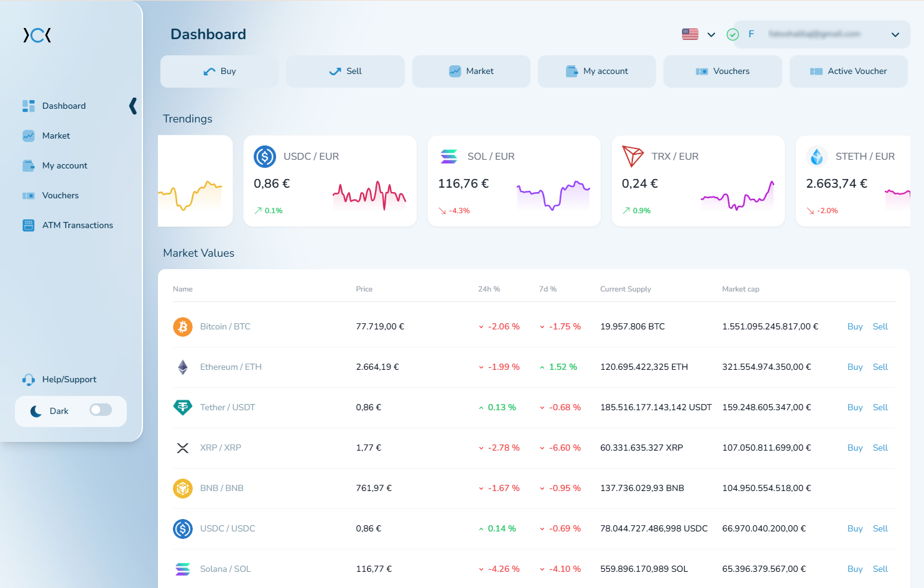Click the Ethereum logo icon
Image resolution: width=924 pixels, height=588 pixels.
(183, 367)
